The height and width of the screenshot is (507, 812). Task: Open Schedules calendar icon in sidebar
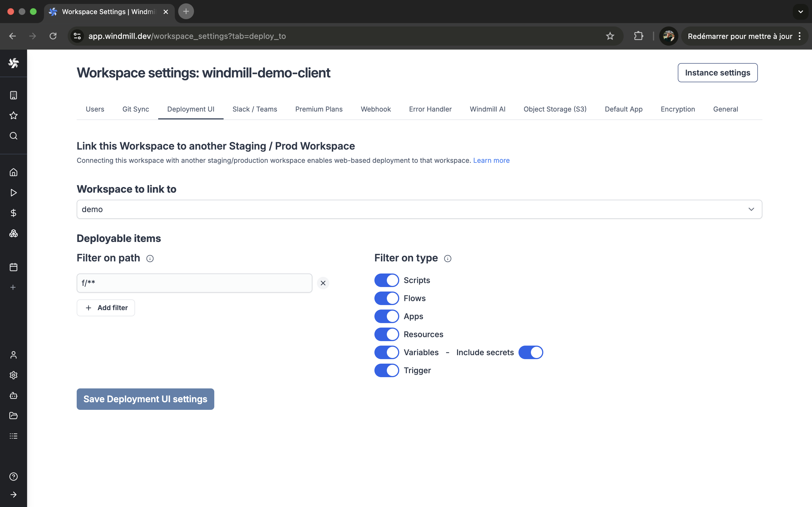pyautogui.click(x=14, y=267)
